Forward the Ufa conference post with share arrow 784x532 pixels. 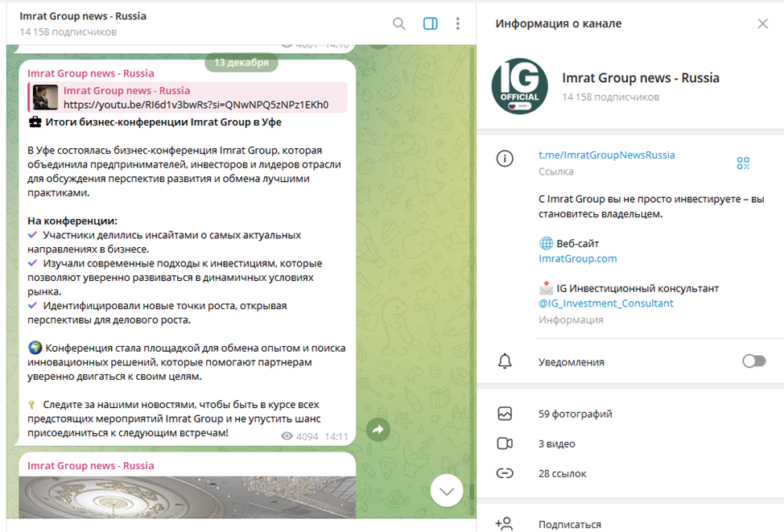(x=377, y=431)
